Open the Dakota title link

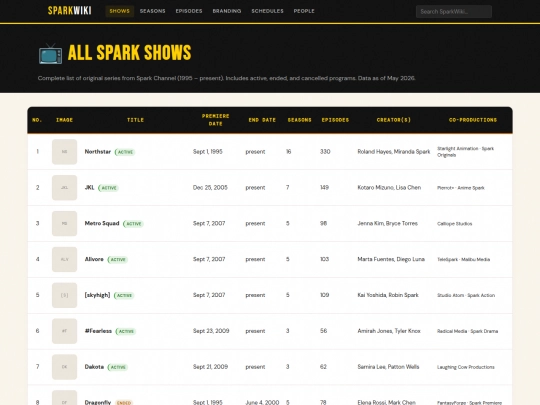click(x=94, y=366)
